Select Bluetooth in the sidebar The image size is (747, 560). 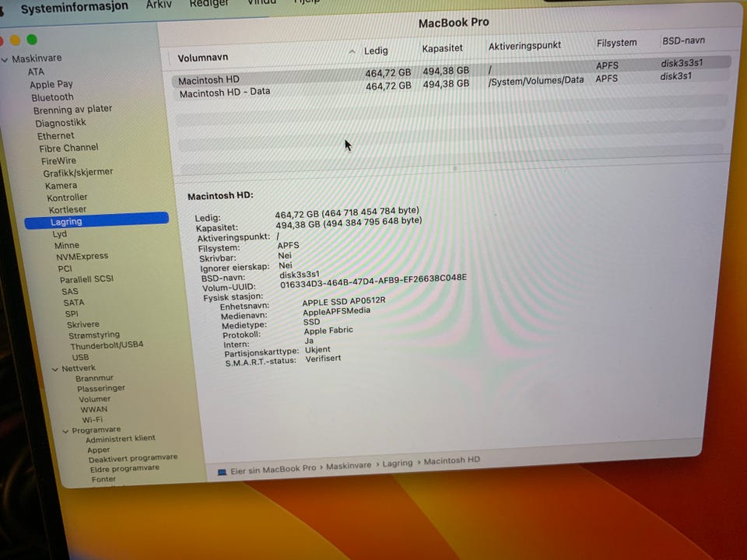(52, 97)
